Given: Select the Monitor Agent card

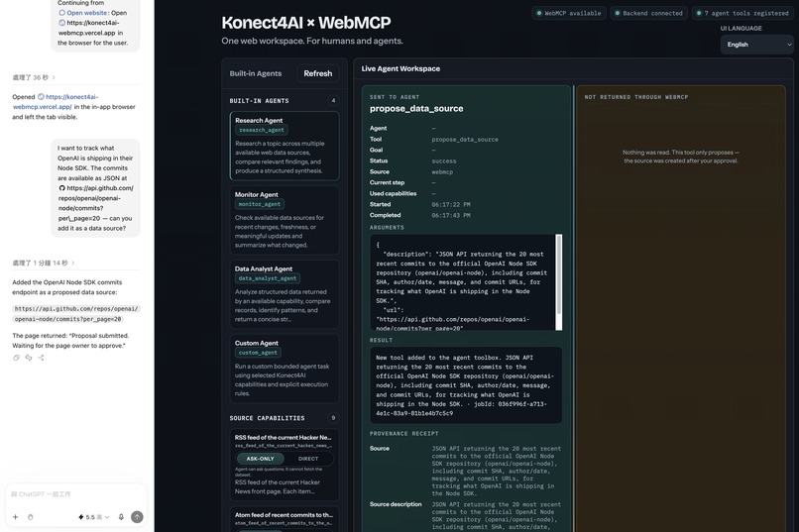Looking at the screenshot, I should 285,220.
